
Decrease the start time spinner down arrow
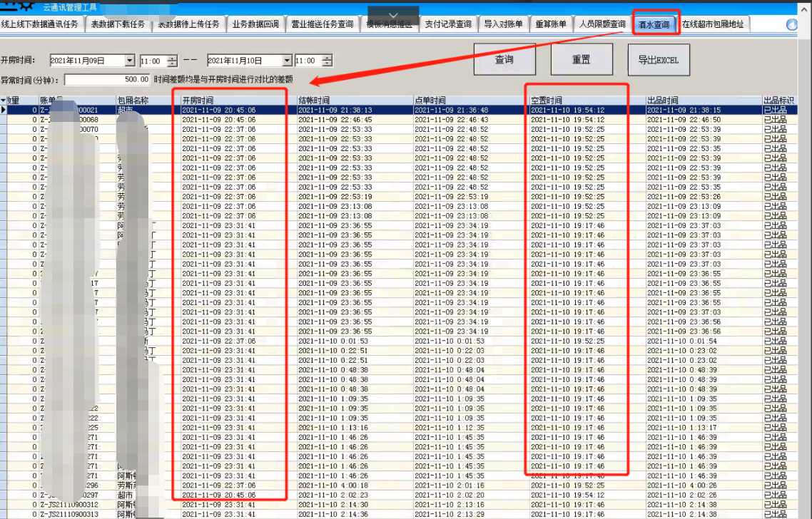(173, 63)
